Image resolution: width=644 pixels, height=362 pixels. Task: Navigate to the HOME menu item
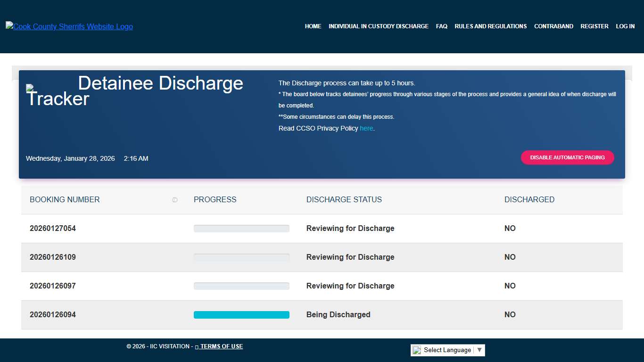[313, 26]
